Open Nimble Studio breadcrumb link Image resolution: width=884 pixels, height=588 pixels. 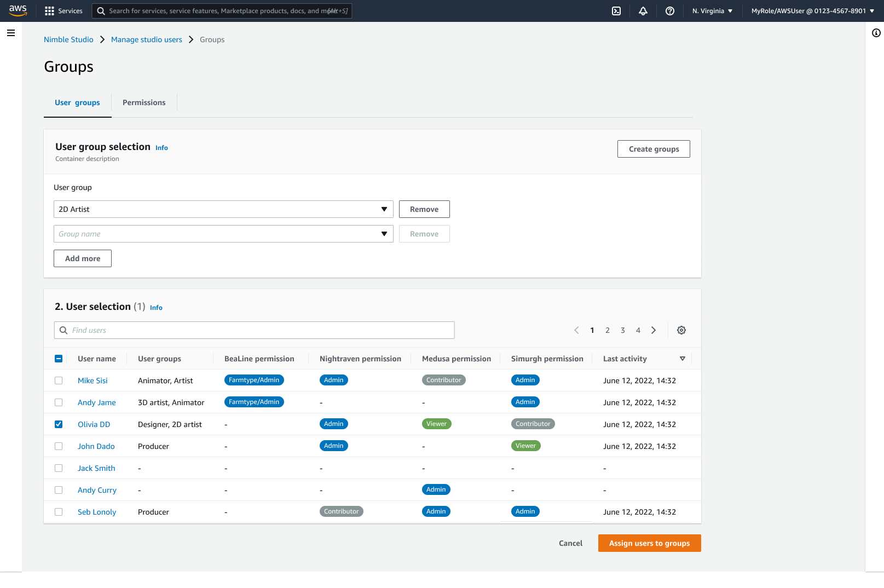68,39
